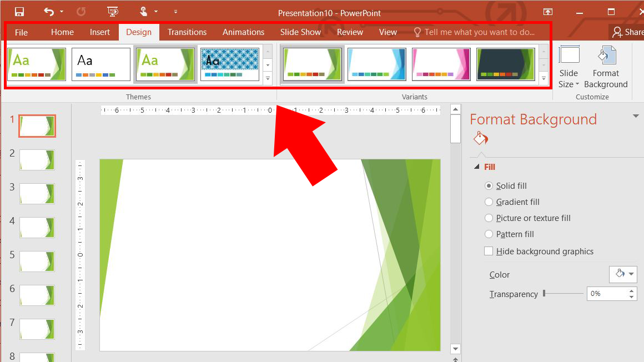The image size is (644, 362).
Task: Click the Fill paint bucket icon in the pane
Action: [x=481, y=138]
